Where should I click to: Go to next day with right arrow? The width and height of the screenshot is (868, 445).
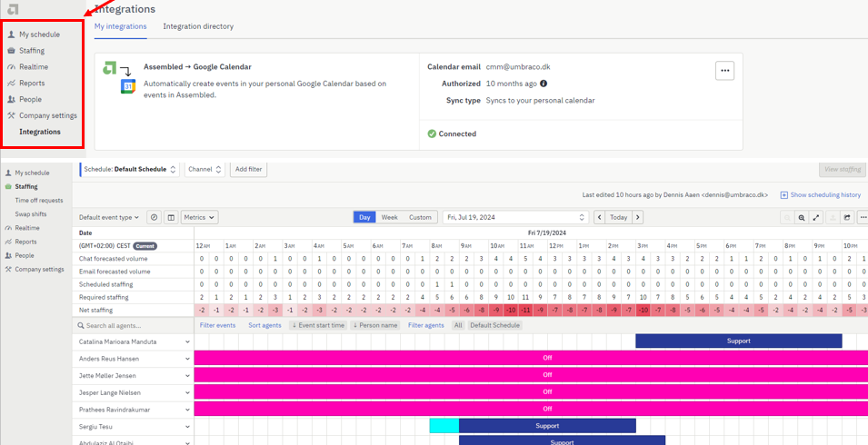pos(638,218)
